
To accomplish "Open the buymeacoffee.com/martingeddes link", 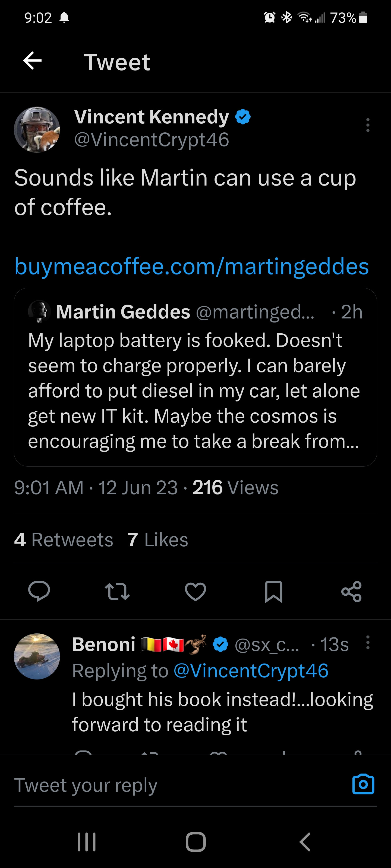I will click(192, 267).
